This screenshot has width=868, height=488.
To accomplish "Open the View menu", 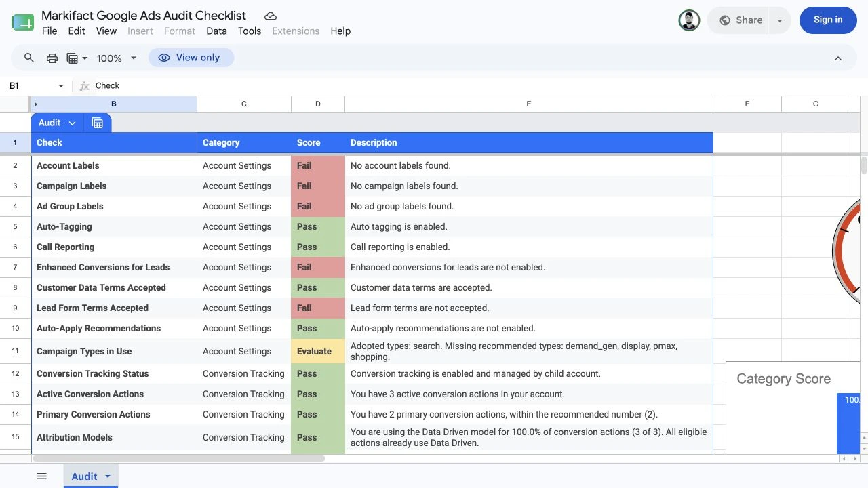I will [x=106, y=30].
